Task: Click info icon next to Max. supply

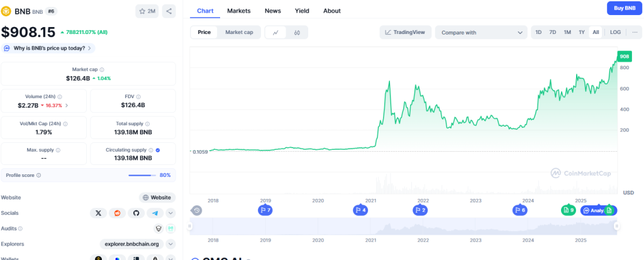Action: tap(58, 150)
